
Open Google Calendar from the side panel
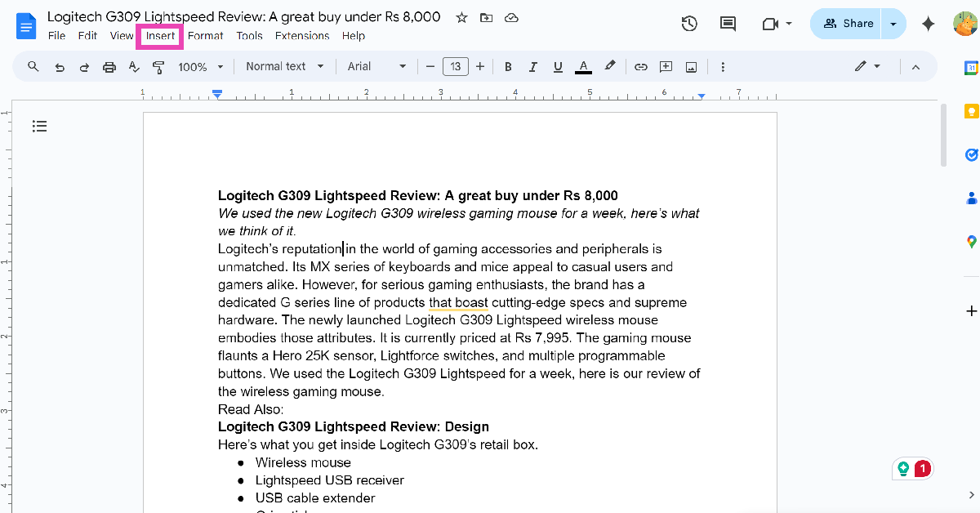pos(970,67)
